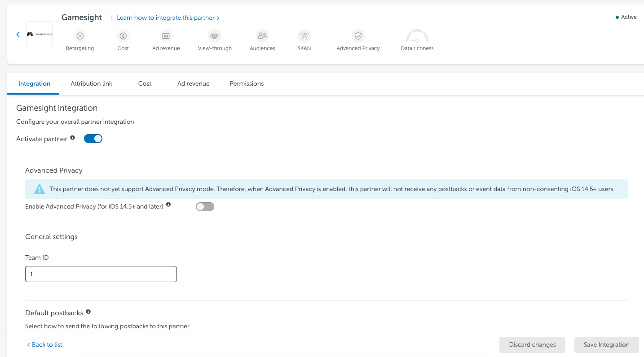644x357 pixels.
Task: Click the Ad revenue icon
Action: coord(166,36)
